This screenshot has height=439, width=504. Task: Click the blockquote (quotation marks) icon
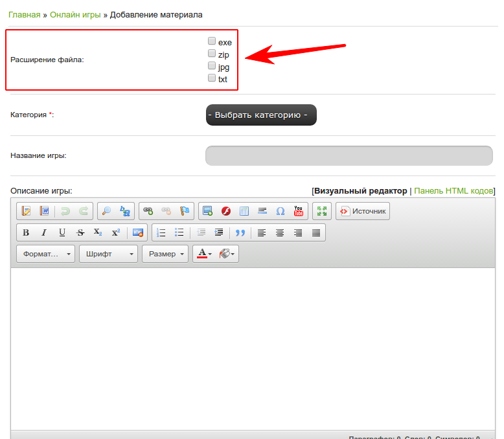click(240, 232)
